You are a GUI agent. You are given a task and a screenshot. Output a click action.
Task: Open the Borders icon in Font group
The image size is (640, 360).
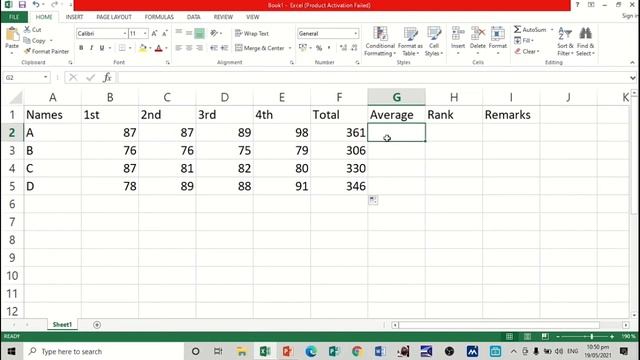(122, 48)
